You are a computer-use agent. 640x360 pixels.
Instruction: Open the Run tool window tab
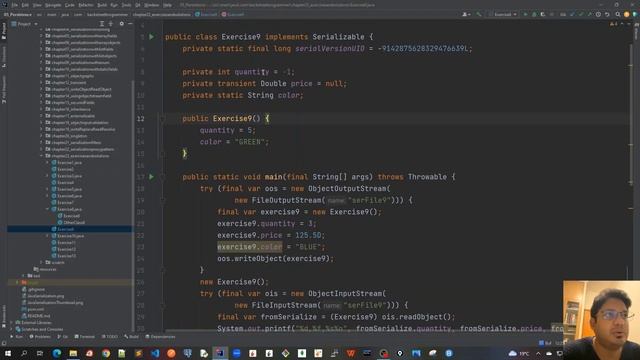tap(16, 337)
